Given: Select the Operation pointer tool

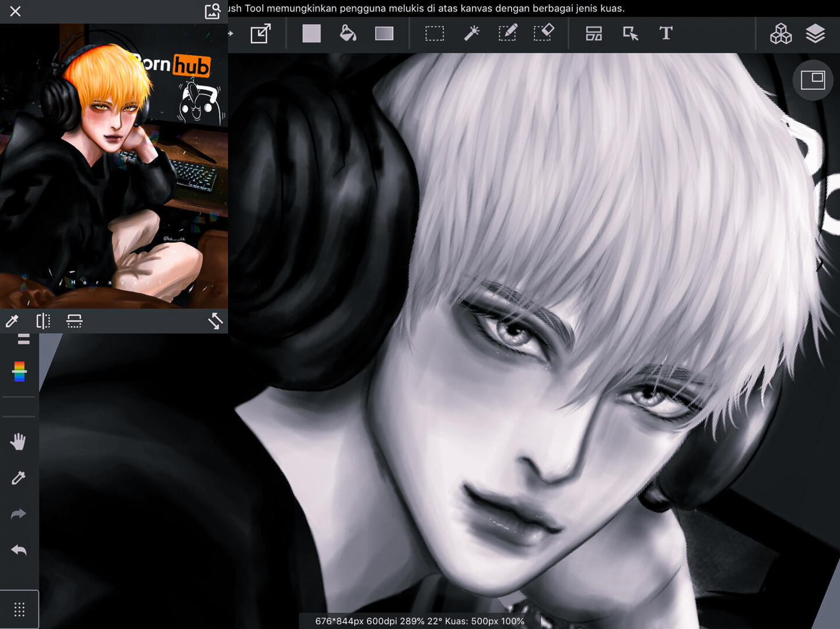Looking at the screenshot, I should tap(630, 33).
